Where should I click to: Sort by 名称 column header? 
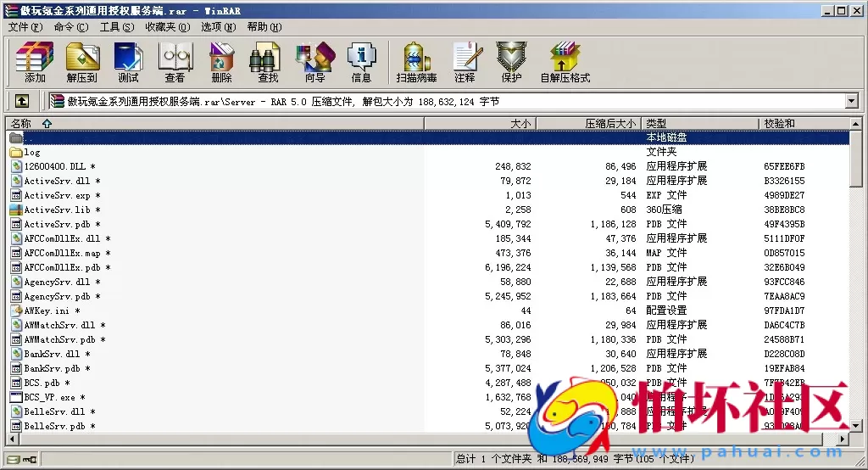coord(214,124)
